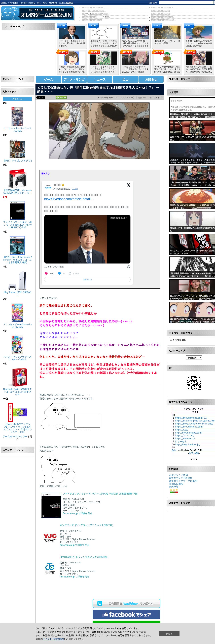Click the tweet reply bubble icon
The width and height of the screenshot is (215, 644).
click(60, 274)
